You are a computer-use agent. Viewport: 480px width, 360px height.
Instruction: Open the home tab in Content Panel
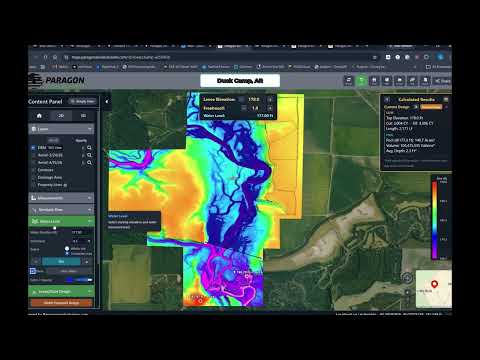(x=39, y=116)
